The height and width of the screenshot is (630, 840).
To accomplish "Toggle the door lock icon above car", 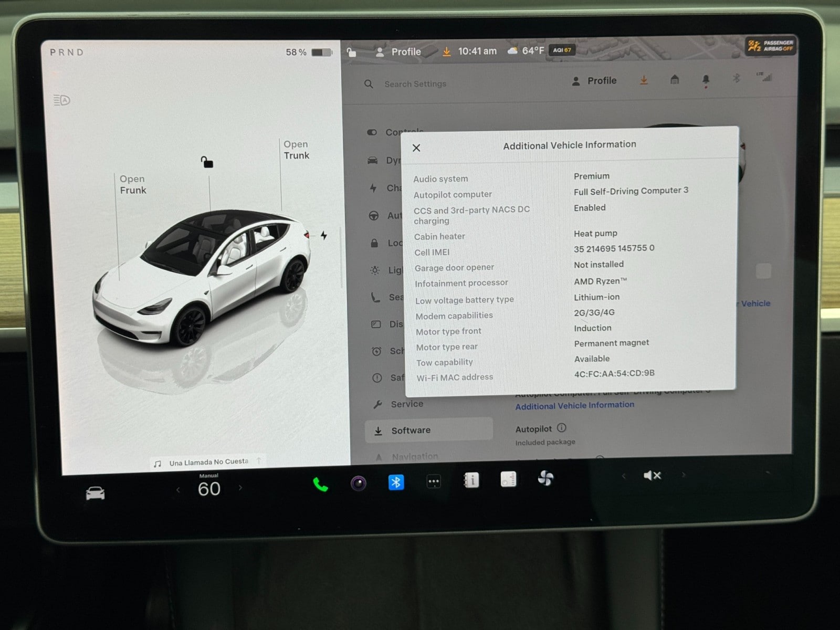I will (207, 162).
